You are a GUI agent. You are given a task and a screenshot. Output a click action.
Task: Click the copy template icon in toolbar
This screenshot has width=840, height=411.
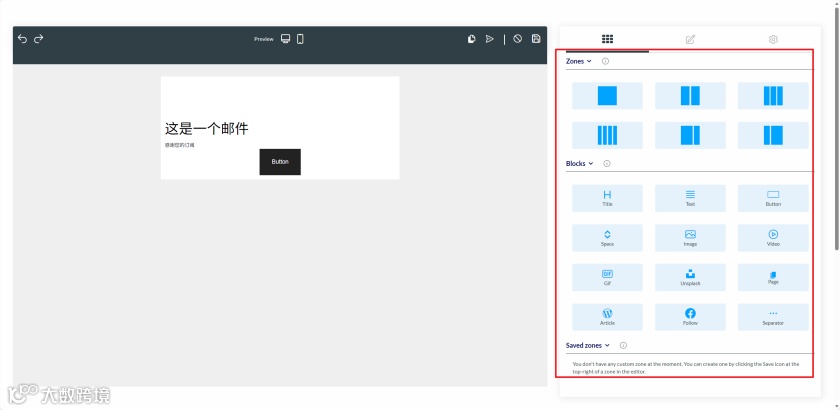pyautogui.click(x=471, y=39)
